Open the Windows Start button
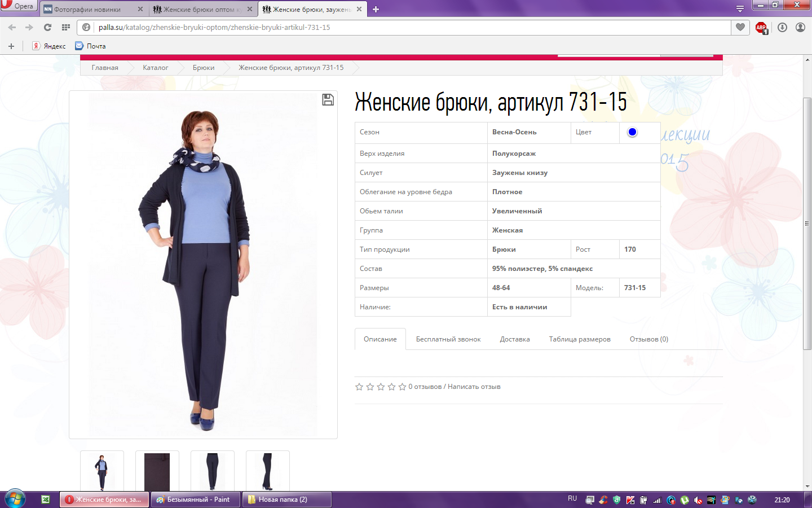812x508 pixels. (15, 499)
